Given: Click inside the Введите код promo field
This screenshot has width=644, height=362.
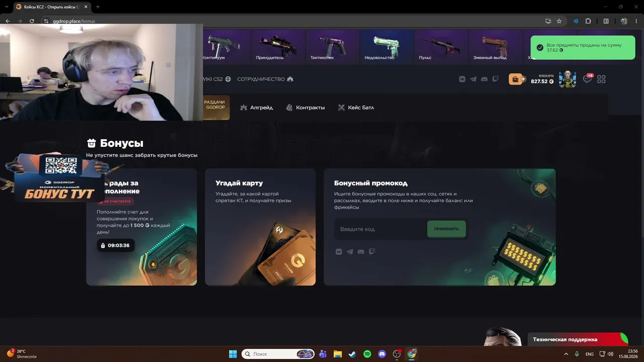Looking at the screenshot, I should (x=380, y=229).
